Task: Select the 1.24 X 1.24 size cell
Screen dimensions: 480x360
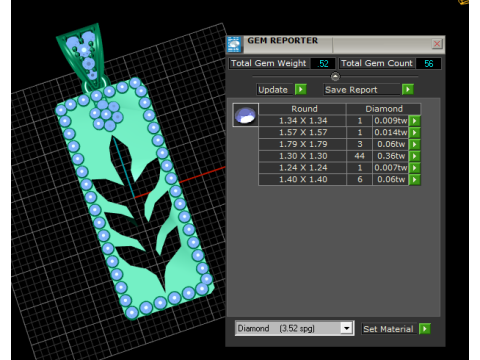Action: (303, 168)
